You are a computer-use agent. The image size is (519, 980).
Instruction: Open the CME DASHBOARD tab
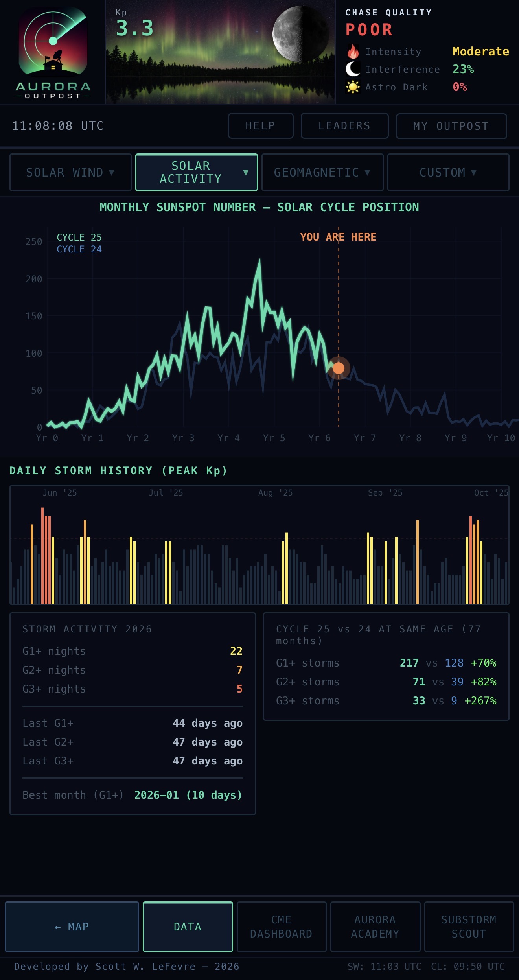(x=282, y=927)
